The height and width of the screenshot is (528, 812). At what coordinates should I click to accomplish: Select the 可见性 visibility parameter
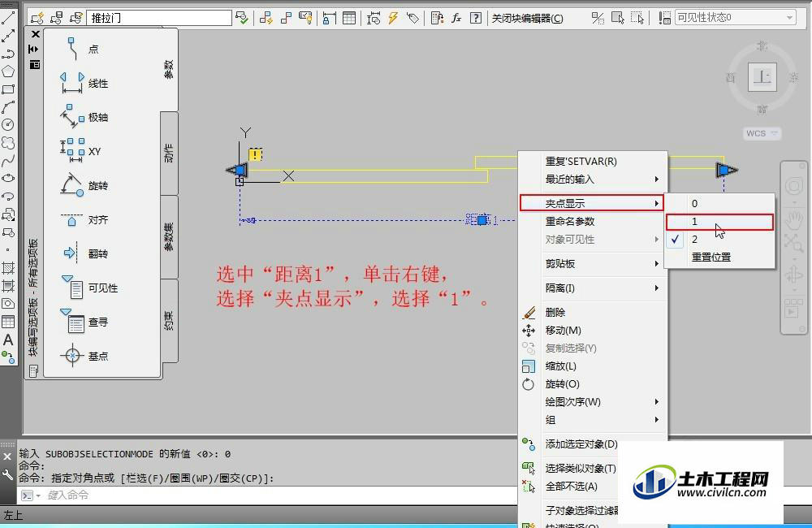tap(89, 288)
